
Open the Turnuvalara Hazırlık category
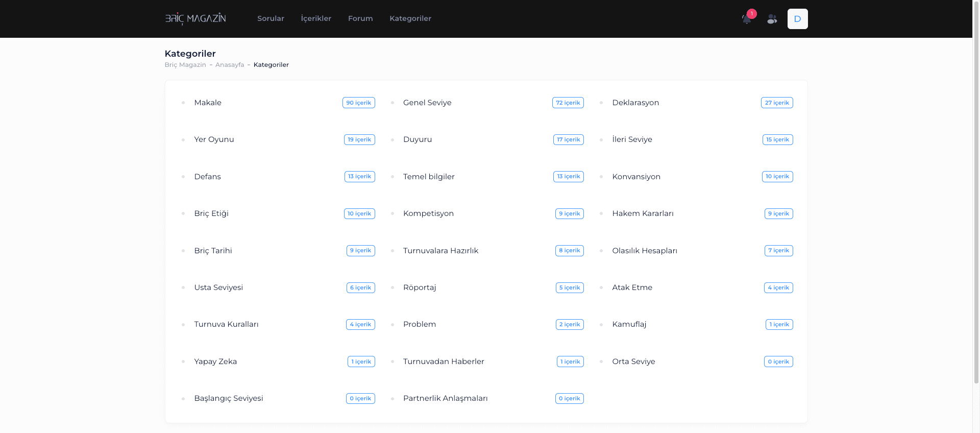(x=440, y=251)
